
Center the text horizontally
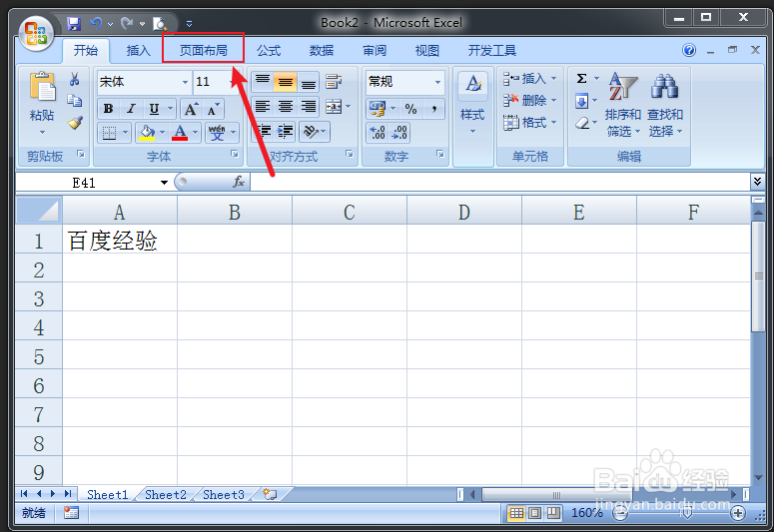[286, 107]
